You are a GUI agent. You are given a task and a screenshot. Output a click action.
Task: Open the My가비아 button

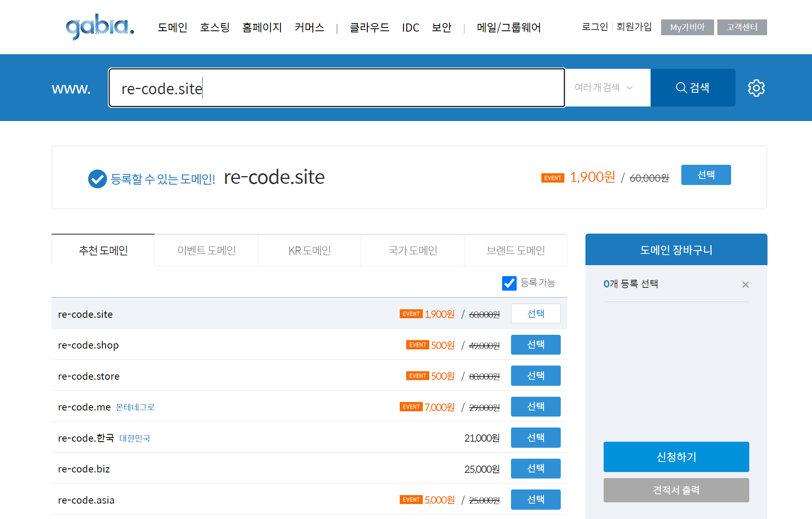point(687,28)
